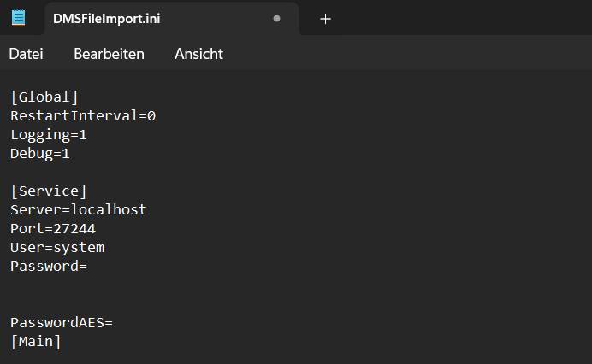Place cursor after Password= line
592x364 pixels.
87,267
